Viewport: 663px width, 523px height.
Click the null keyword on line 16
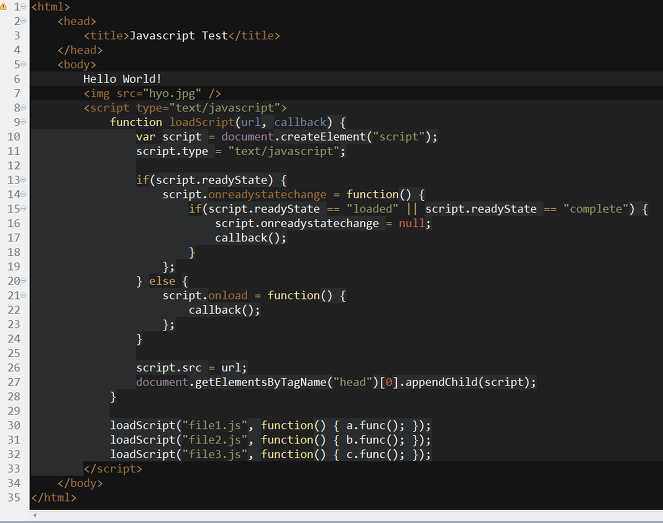click(411, 223)
